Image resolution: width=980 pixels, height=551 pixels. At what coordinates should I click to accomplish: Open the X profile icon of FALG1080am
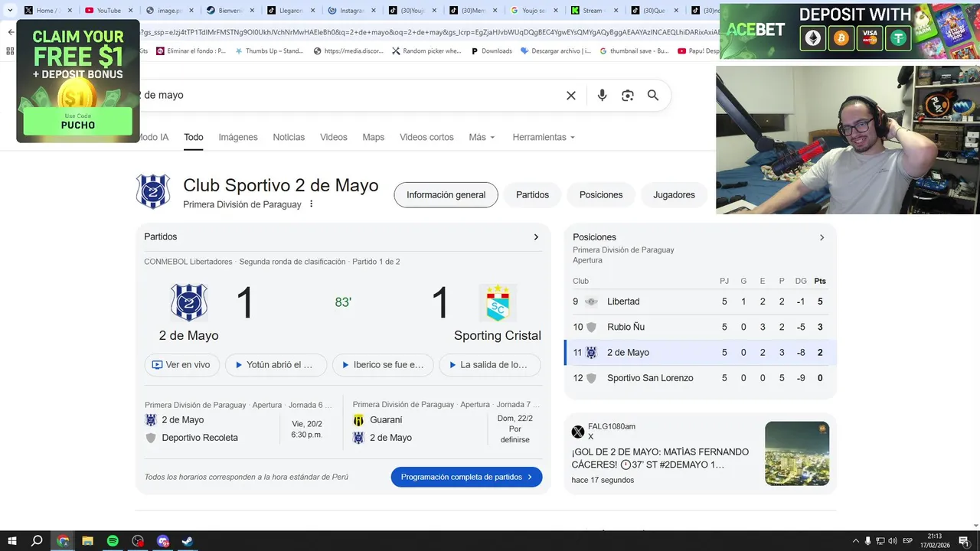(x=578, y=432)
